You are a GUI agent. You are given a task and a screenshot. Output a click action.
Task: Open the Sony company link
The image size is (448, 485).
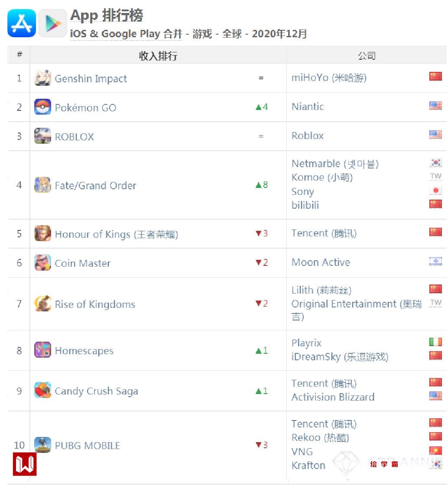click(302, 192)
